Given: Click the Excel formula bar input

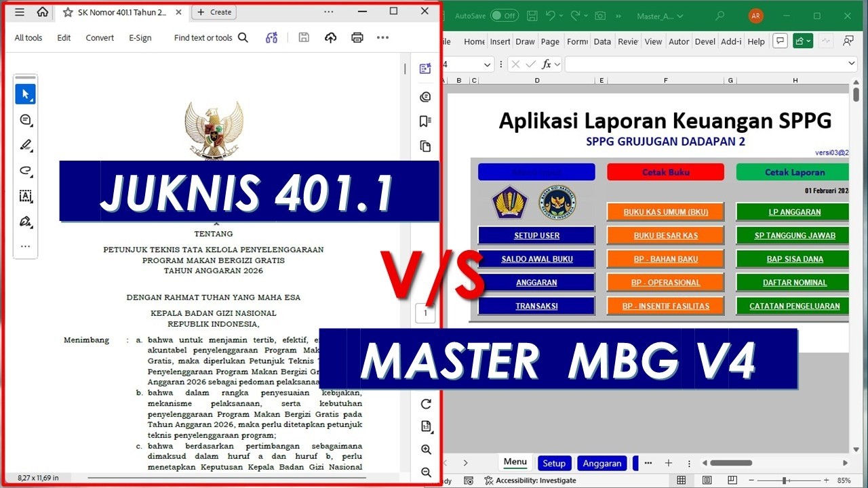Looking at the screenshot, I should (x=705, y=64).
